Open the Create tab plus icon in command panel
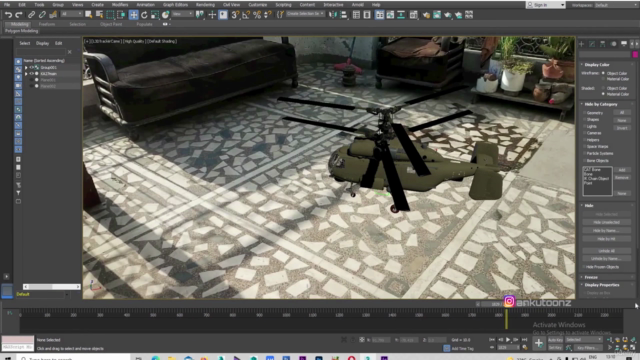 (582, 44)
